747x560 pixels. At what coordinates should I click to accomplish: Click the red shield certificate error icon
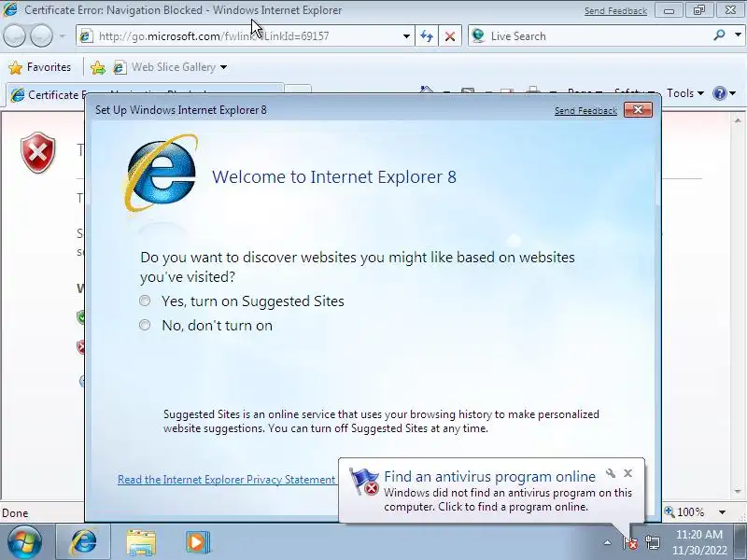point(38,153)
